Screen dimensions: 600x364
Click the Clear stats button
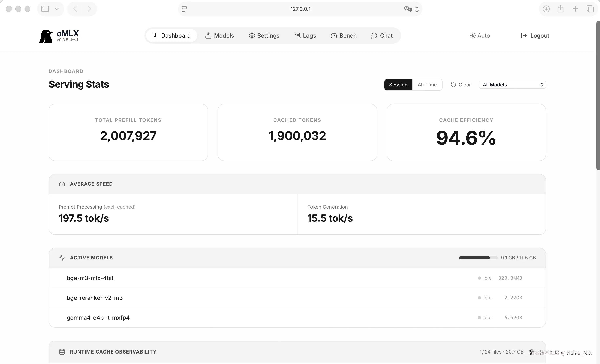pos(461,85)
